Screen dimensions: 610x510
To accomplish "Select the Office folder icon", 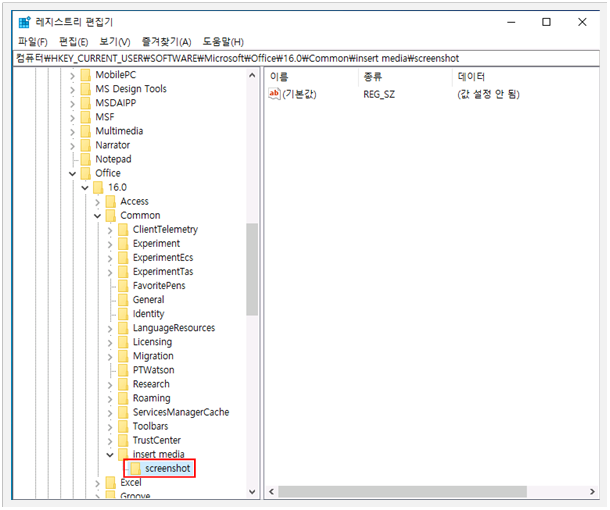I will (x=86, y=173).
